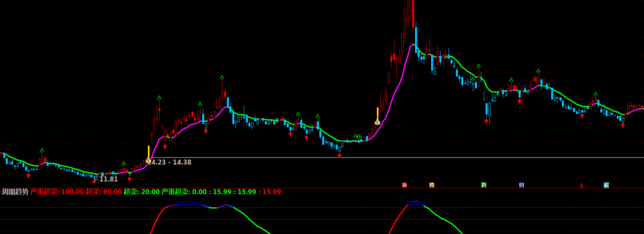This screenshot has height=234, width=644.
Task: Click the green 跌 event marker icon
Action: [484, 185]
